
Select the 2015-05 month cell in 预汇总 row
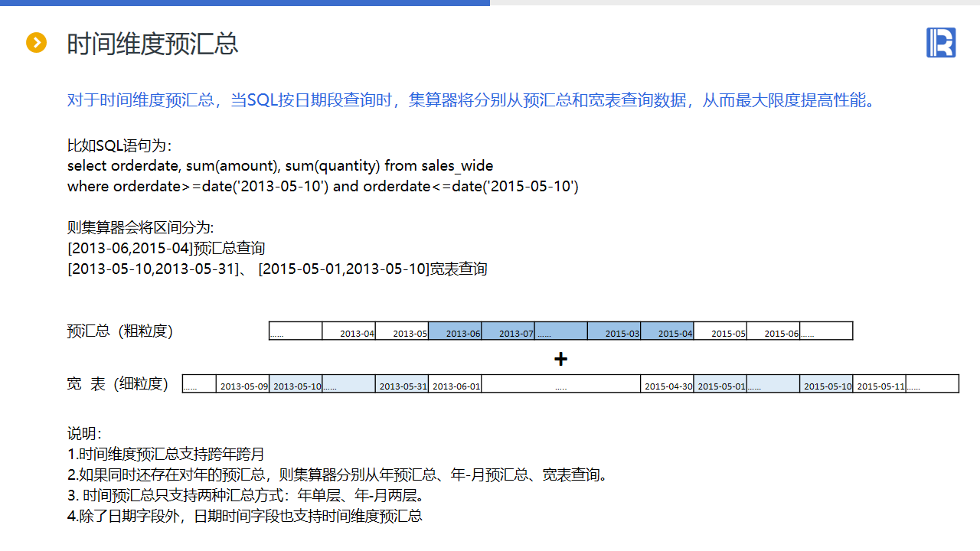(720, 331)
